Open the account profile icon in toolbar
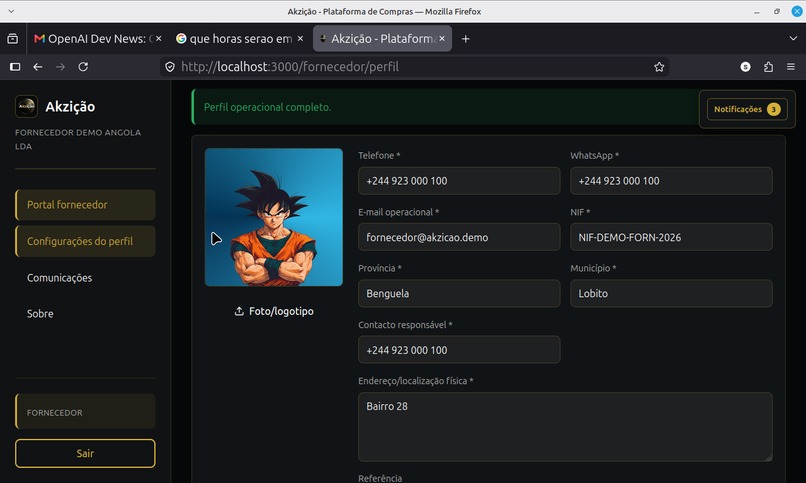 pos(745,67)
